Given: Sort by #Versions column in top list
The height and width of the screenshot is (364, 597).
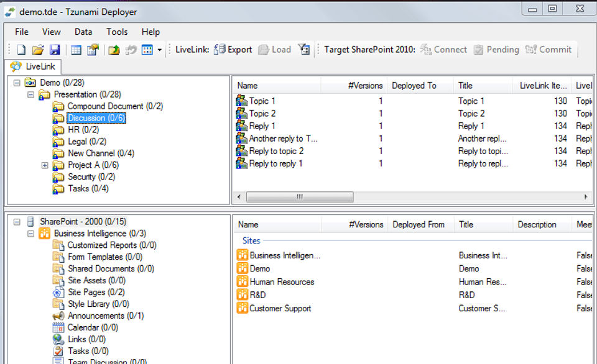Looking at the screenshot, I should pyautogui.click(x=354, y=86).
